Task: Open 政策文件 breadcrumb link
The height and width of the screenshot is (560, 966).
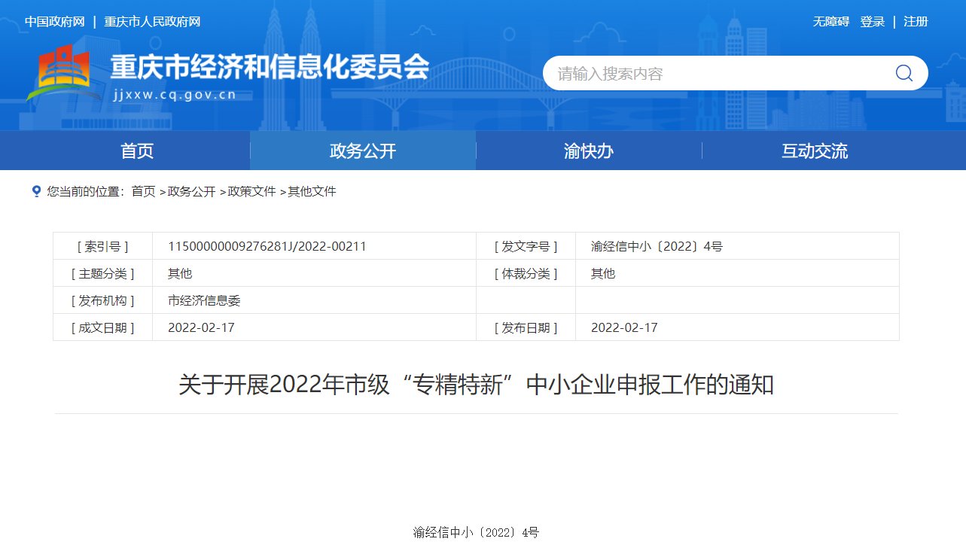Action: point(251,191)
